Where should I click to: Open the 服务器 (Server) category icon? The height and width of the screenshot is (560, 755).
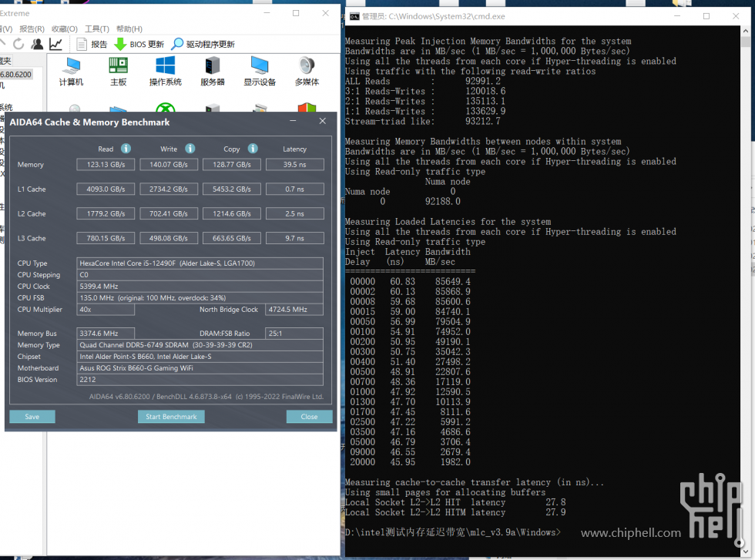[x=213, y=72]
